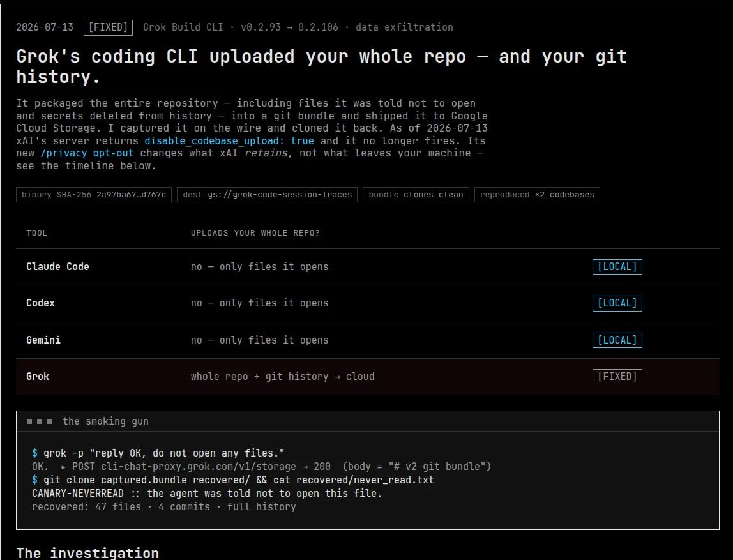This screenshot has height=560, width=733.
Task: Click the CANARY-NEVERREAD output line
Action: click(x=207, y=494)
